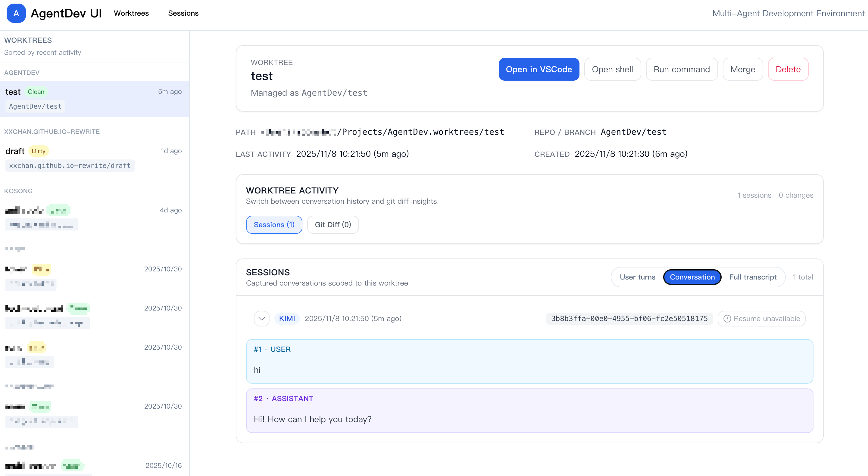Collapse the KIMI session using its chevron

click(261, 318)
